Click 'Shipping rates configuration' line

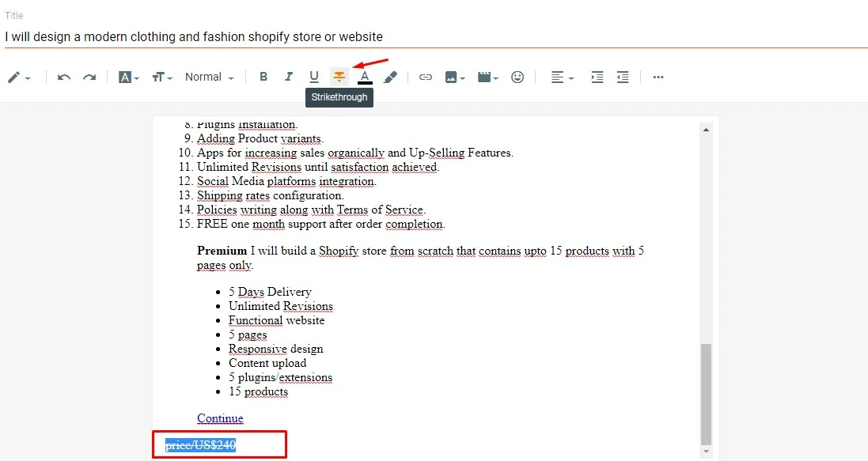pos(270,195)
